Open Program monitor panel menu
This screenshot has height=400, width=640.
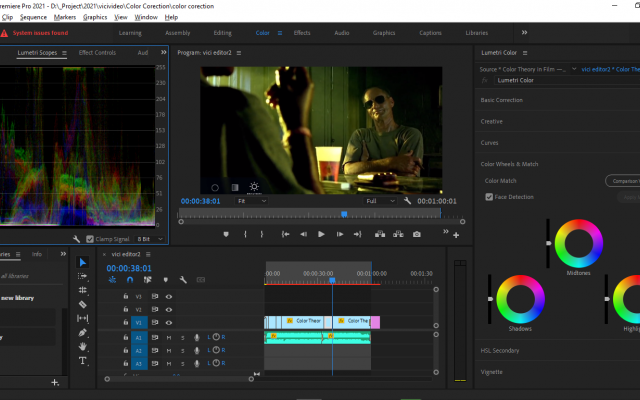pos(239,53)
